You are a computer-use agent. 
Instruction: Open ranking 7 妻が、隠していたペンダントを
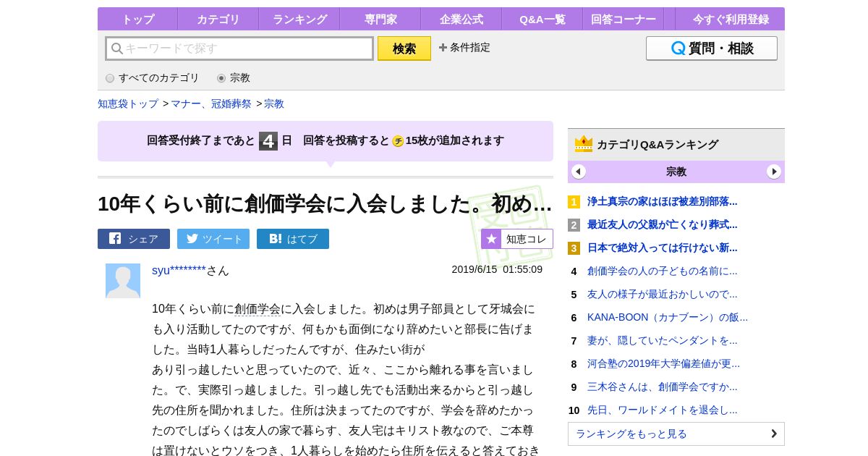click(x=662, y=340)
